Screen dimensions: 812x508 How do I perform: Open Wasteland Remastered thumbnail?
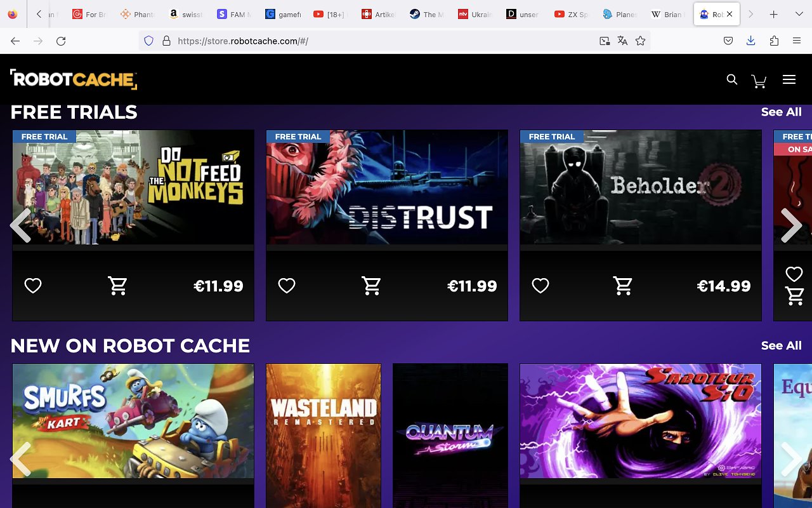(x=324, y=436)
